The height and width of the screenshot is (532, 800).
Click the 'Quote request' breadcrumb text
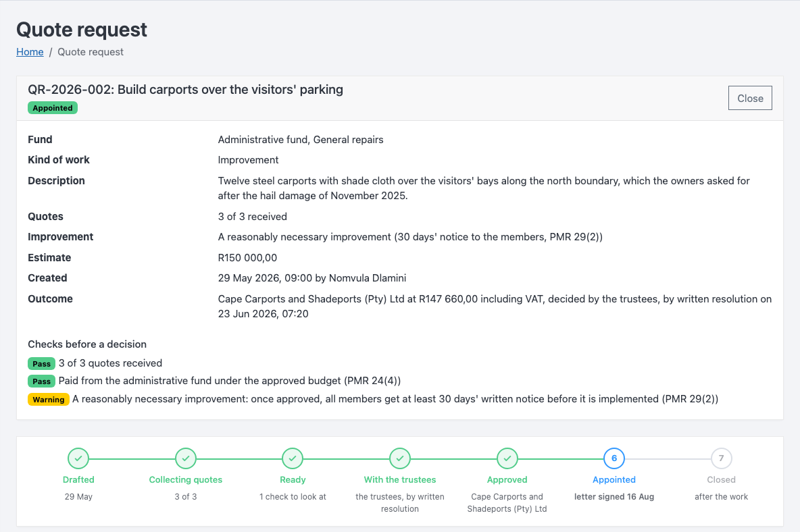tap(91, 52)
